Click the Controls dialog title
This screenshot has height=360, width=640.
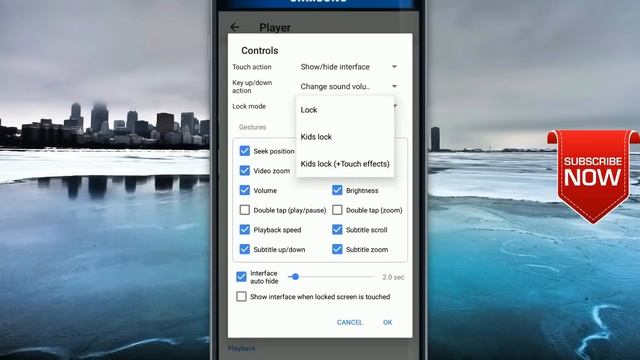260,51
